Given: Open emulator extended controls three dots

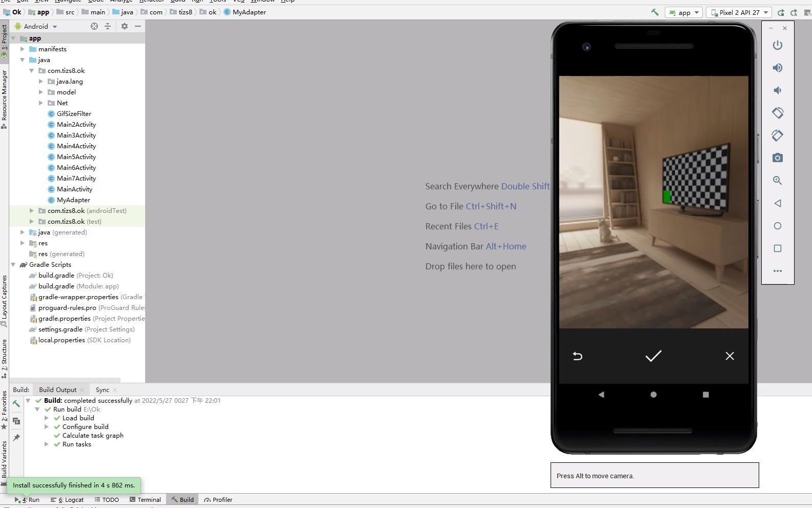Looking at the screenshot, I should pyautogui.click(x=778, y=271).
